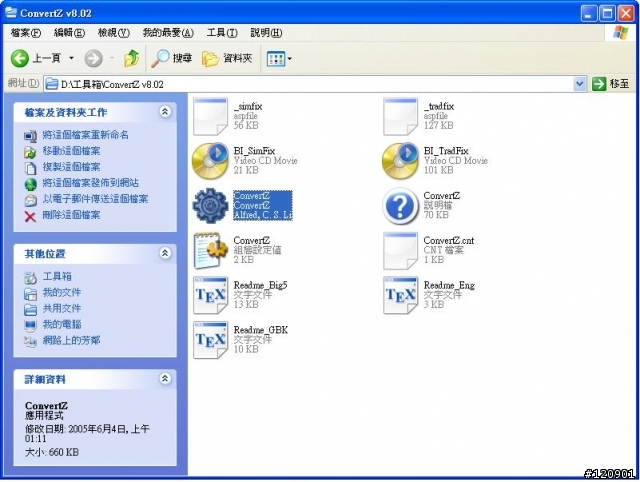Open the Views dropdown arrow
This screenshot has height=482, width=640.
[x=290, y=59]
